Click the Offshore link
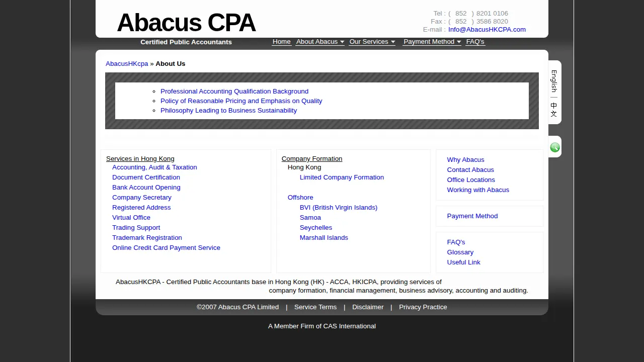The width and height of the screenshot is (644, 362). (x=300, y=198)
